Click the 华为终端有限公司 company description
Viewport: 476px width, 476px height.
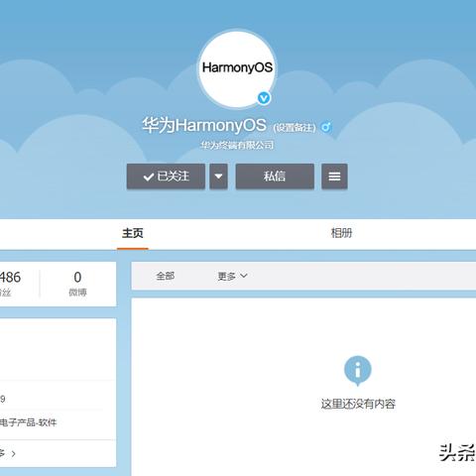[237, 145]
